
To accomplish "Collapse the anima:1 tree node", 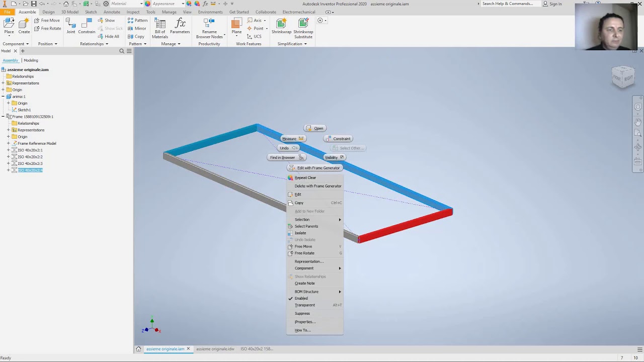I will pos(3,97).
